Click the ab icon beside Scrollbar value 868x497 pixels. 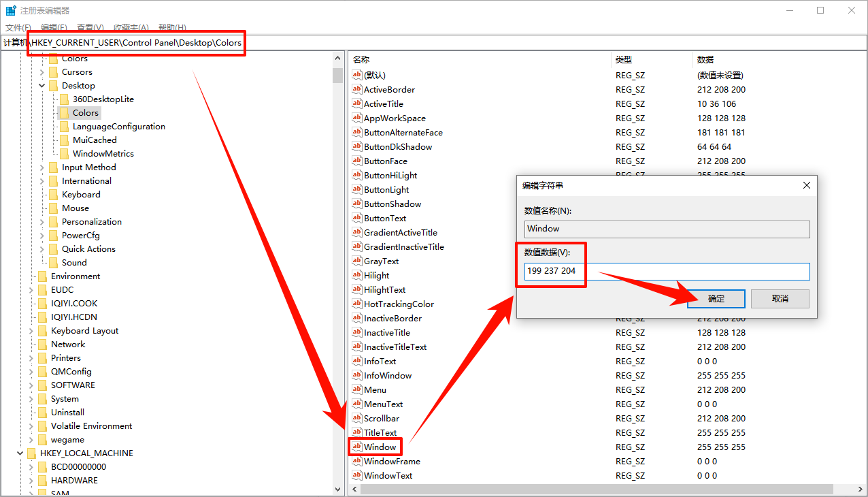tap(357, 418)
